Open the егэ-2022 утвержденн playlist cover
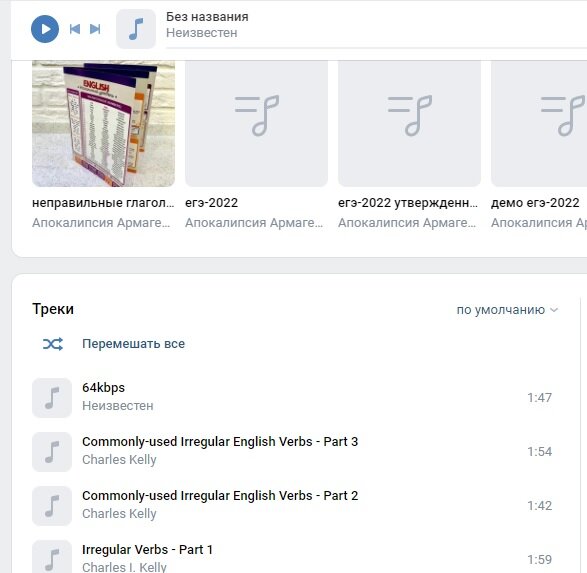587x573 pixels. click(409, 123)
